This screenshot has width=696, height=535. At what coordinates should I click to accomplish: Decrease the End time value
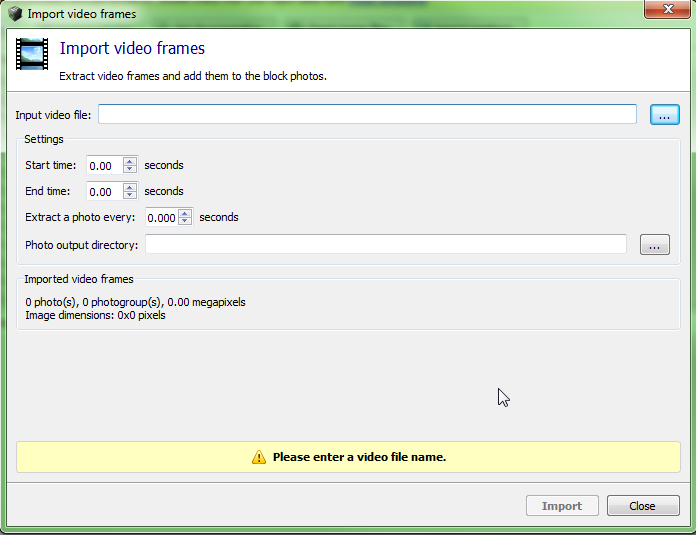click(x=130, y=195)
